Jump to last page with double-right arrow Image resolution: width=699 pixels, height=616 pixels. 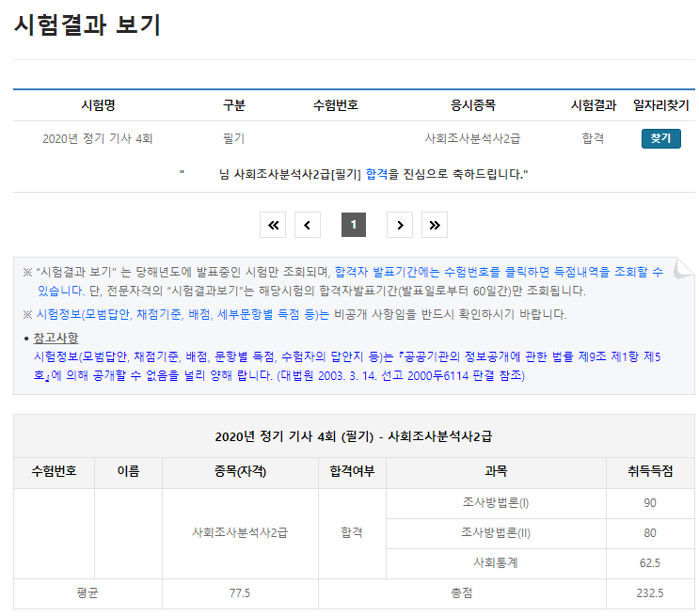pyautogui.click(x=435, y=225)
